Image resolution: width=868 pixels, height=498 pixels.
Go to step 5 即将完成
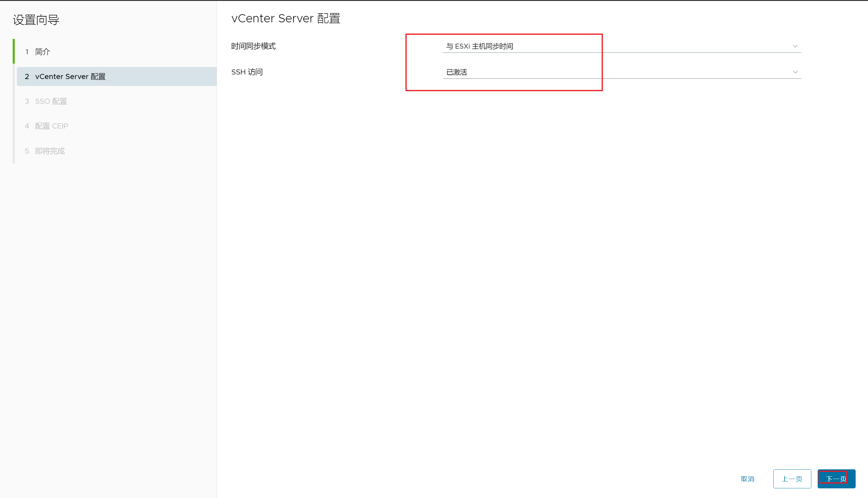click(x=50, y=151)
